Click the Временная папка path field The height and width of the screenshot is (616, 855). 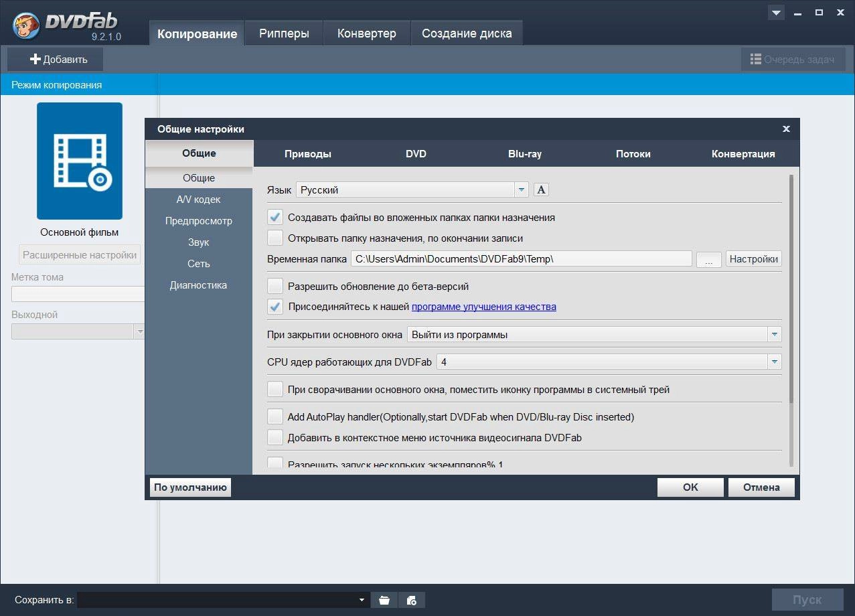(x=521, y=259)
